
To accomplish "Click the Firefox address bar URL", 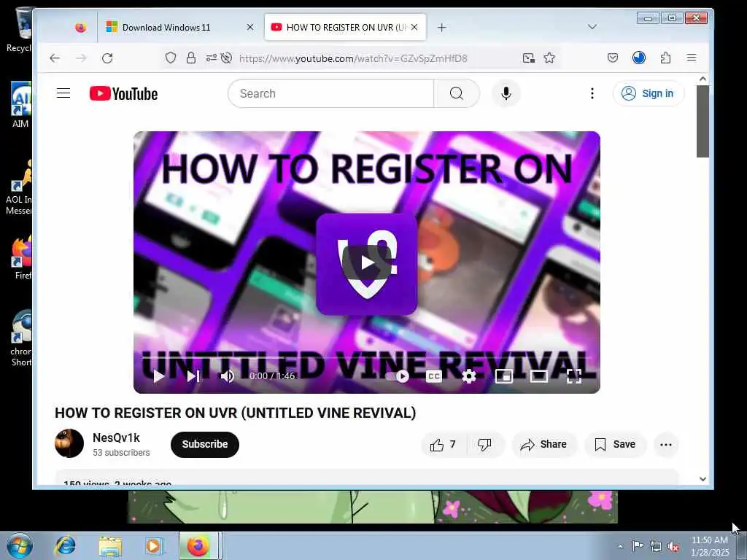I will coord(353,58).
